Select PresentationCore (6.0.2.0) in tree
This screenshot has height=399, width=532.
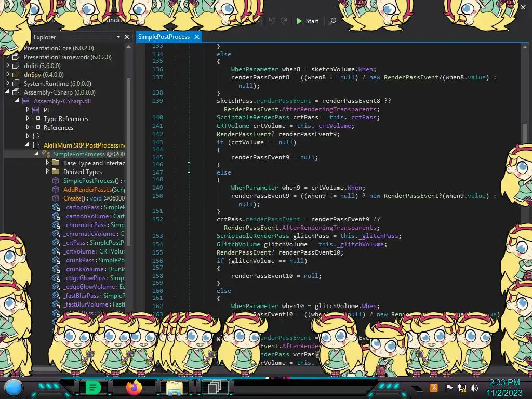click(x=59, y=48)
